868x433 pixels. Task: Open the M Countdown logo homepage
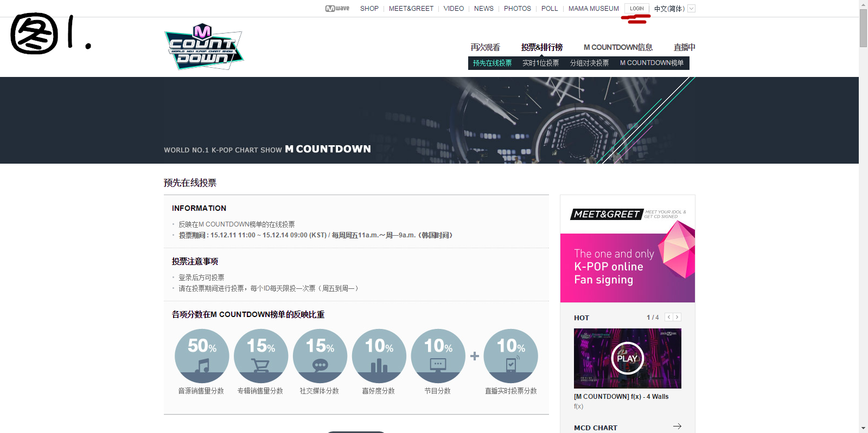pos(204,47)
